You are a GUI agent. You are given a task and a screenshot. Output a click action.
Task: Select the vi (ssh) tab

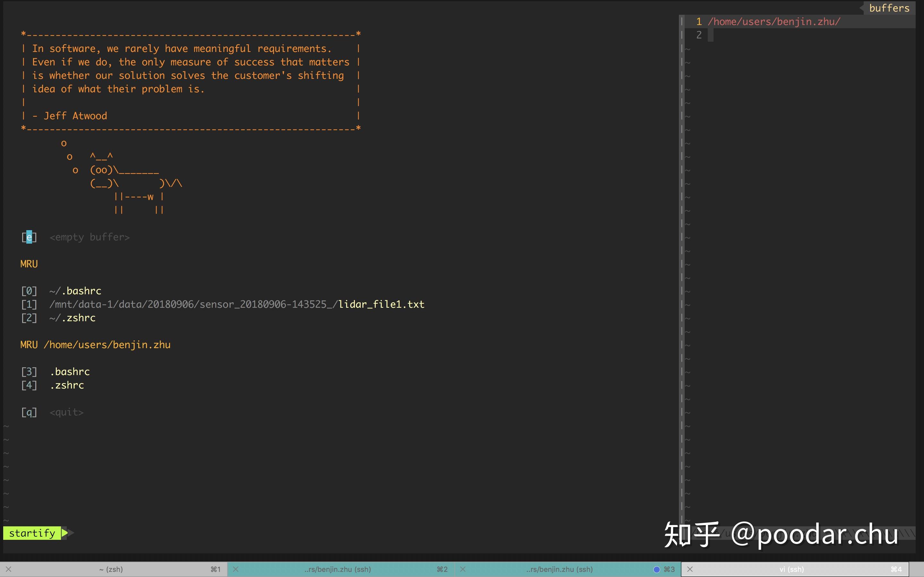[x=791, y=569]
